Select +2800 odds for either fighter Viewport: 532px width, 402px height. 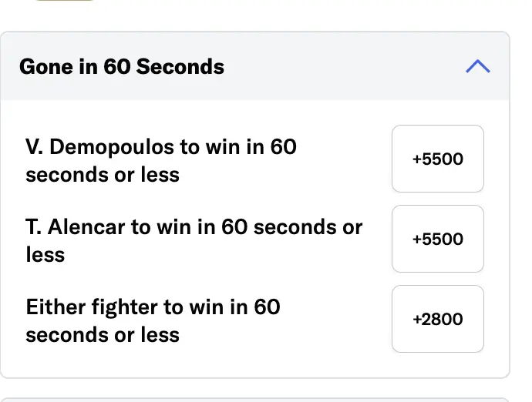[437, 319]
